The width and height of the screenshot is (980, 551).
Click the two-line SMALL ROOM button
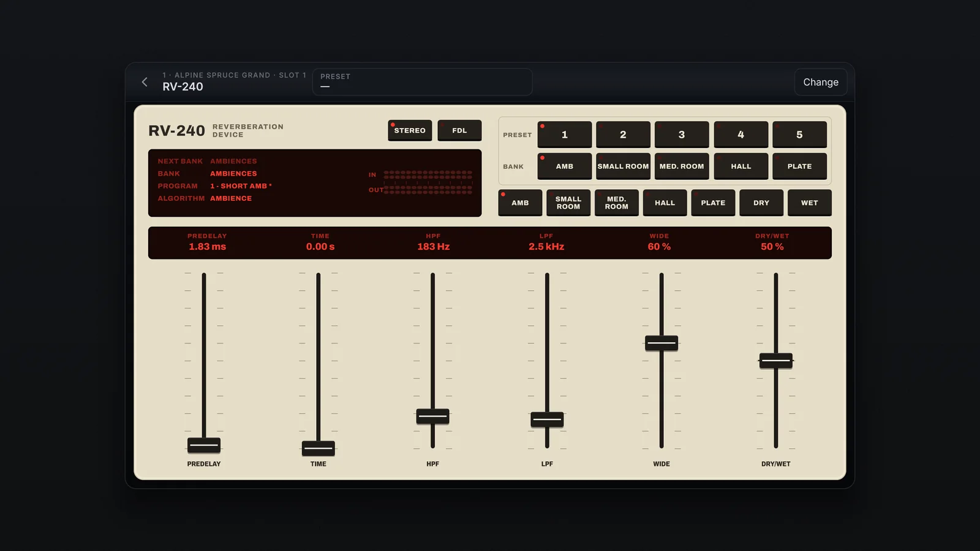coord(568,203)
